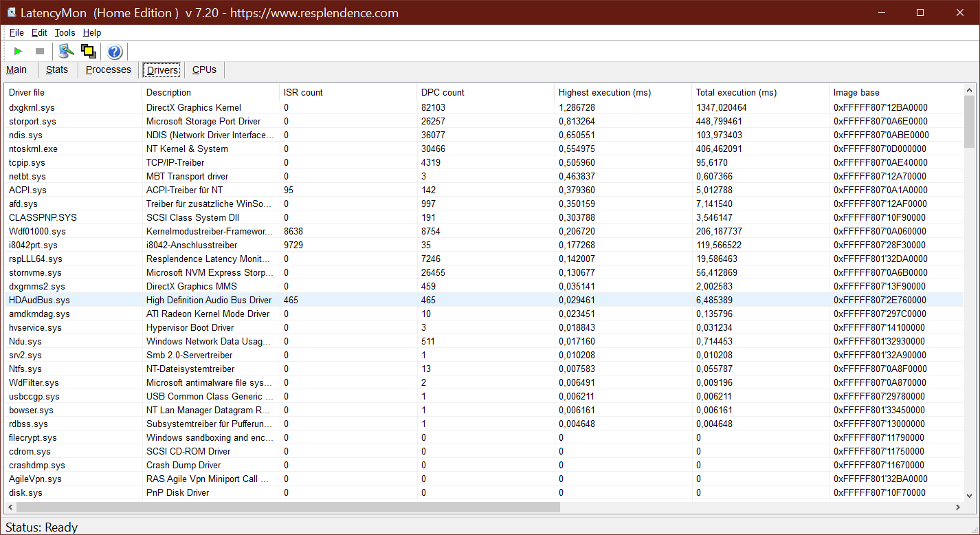980x535 pixels.
Task: Click the Driver file column header
Action: click(27, 92)
